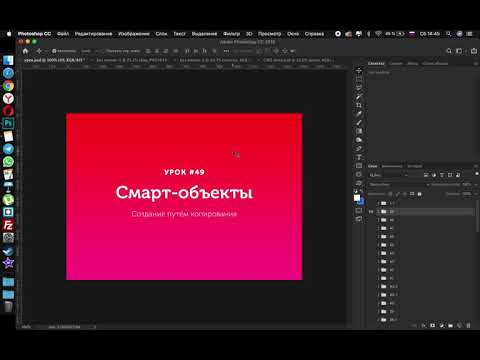480x360 pixels.
Task: Open Telegram from the macOS dock
Action: pyautogui.click(x=8, y=149)
